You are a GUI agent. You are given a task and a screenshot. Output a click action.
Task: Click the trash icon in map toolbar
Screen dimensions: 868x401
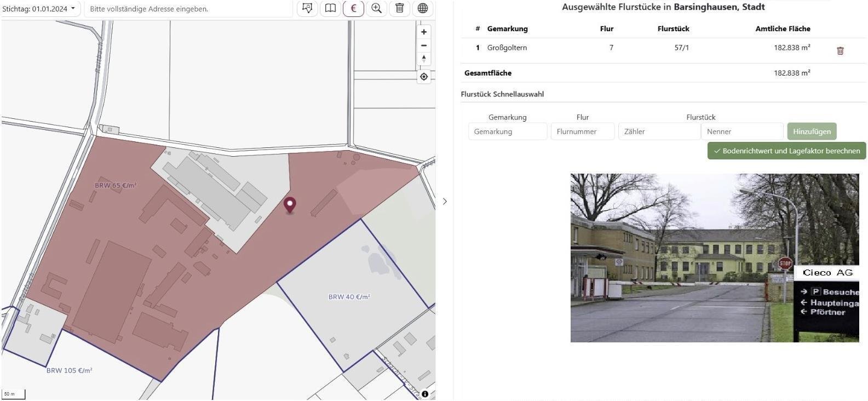tap(400, 8)
